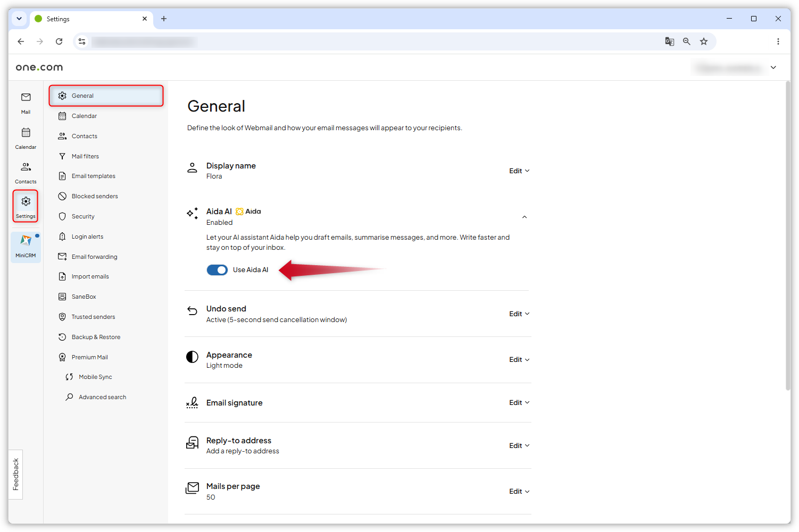Click the Backup & Restore icon
The image size is (799, 532).
62,337
